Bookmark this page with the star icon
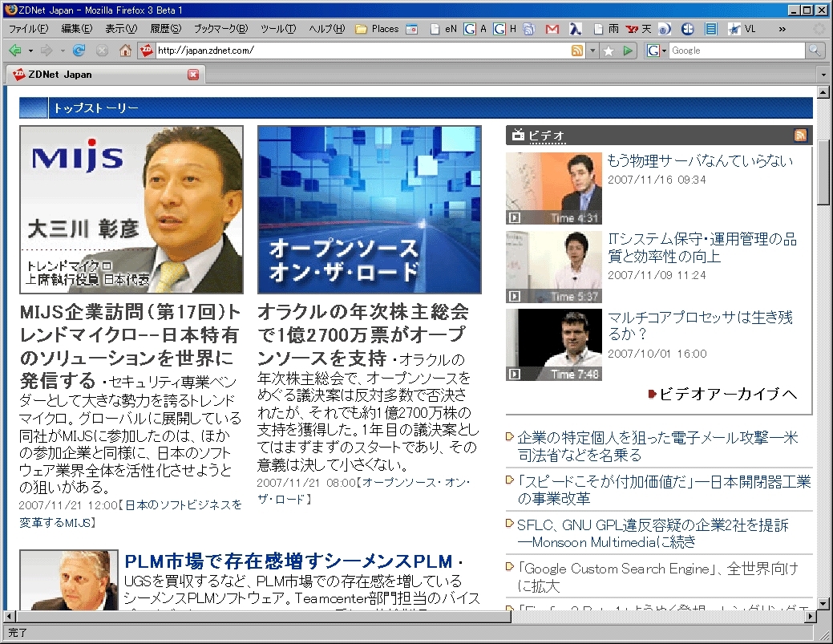This screenshot has height=644, width=833. tap(609, 51)
